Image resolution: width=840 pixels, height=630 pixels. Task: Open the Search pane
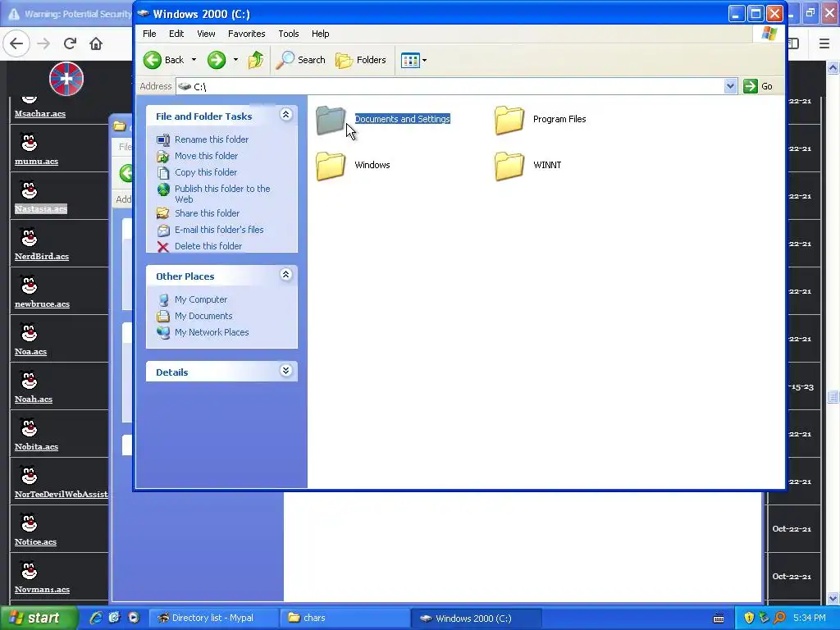300,60
